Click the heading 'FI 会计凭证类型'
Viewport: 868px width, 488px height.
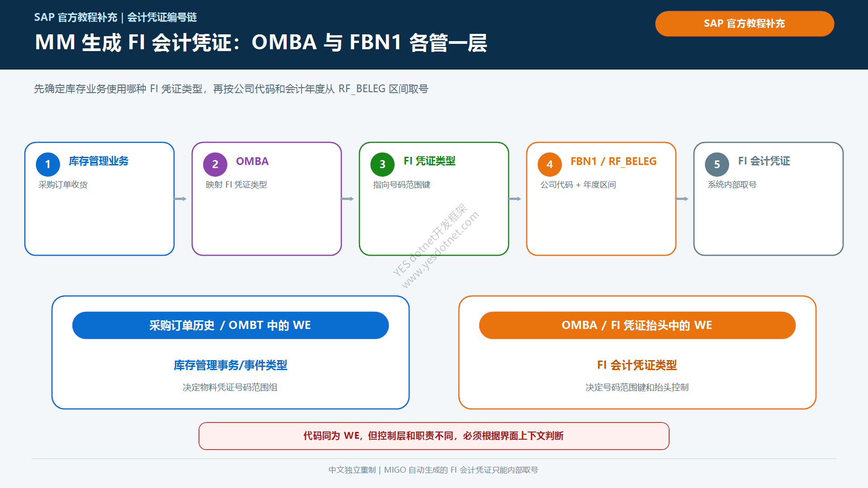(637, 365)
